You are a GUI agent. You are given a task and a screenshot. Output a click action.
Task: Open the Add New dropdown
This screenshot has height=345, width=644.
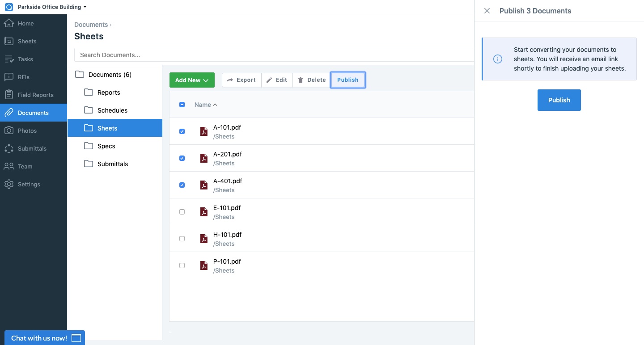(x=192, y=80)
